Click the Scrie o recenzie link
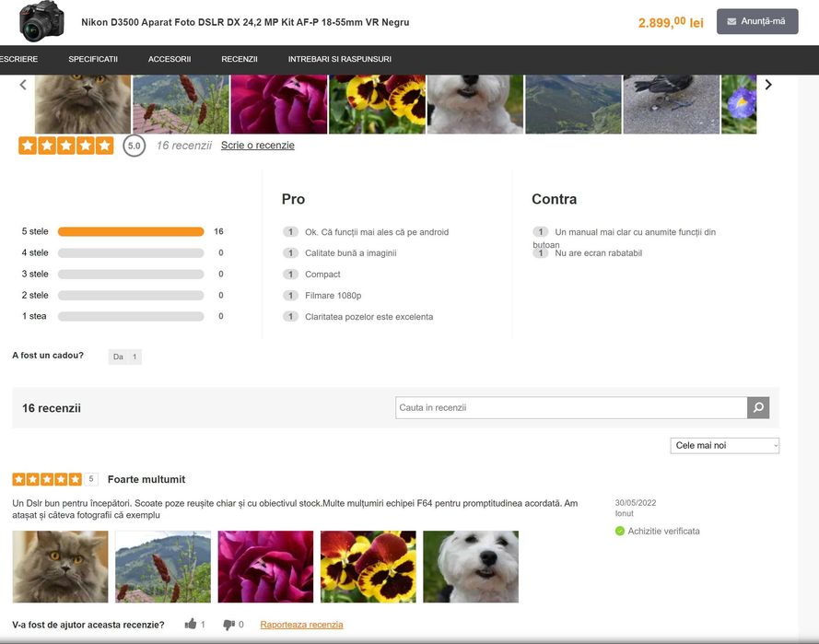 coord(258,146)
